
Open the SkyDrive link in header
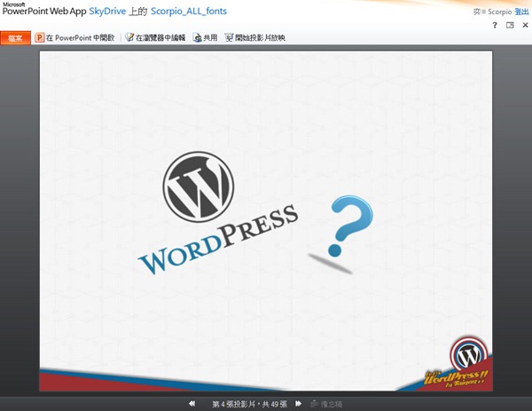point(107,12)
